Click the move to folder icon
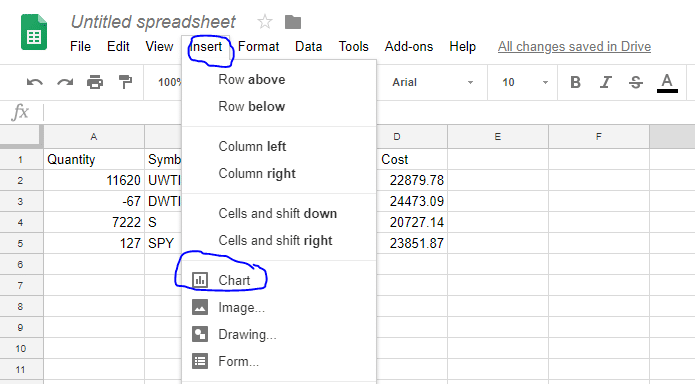Screen dimensions: 695x384 [293, 22]
